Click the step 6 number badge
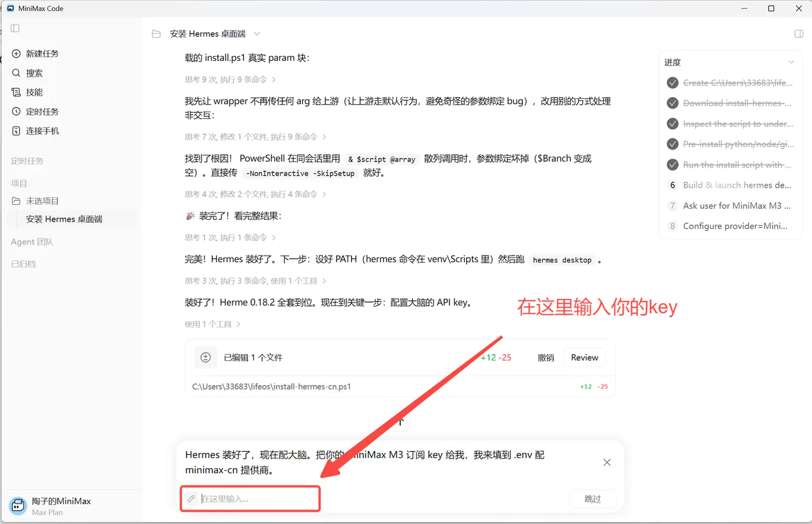Image resolution: width=812 pixels, height=524 pixels. point(672,185)
